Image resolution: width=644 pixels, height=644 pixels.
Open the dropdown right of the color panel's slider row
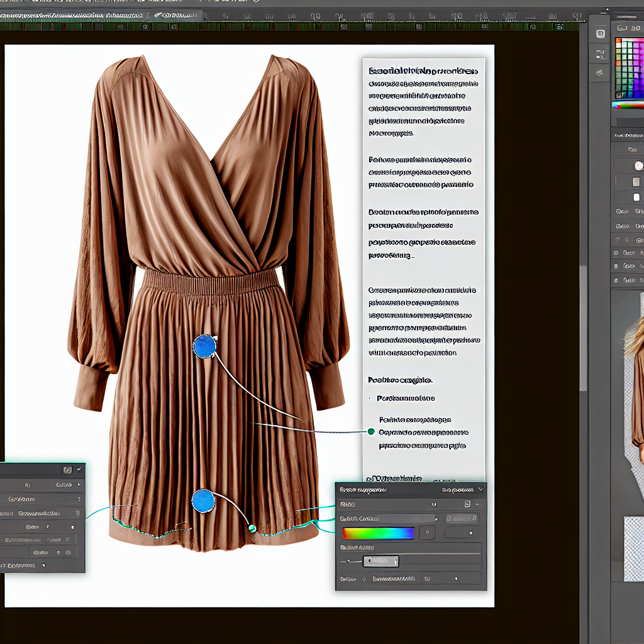pyautogui.click(x=462, y=518)
